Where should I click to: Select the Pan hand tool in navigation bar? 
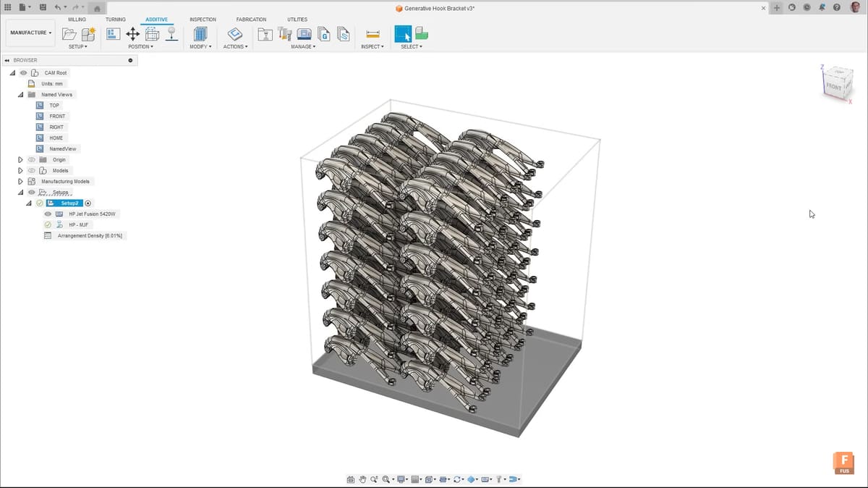[x=362, y=479]
